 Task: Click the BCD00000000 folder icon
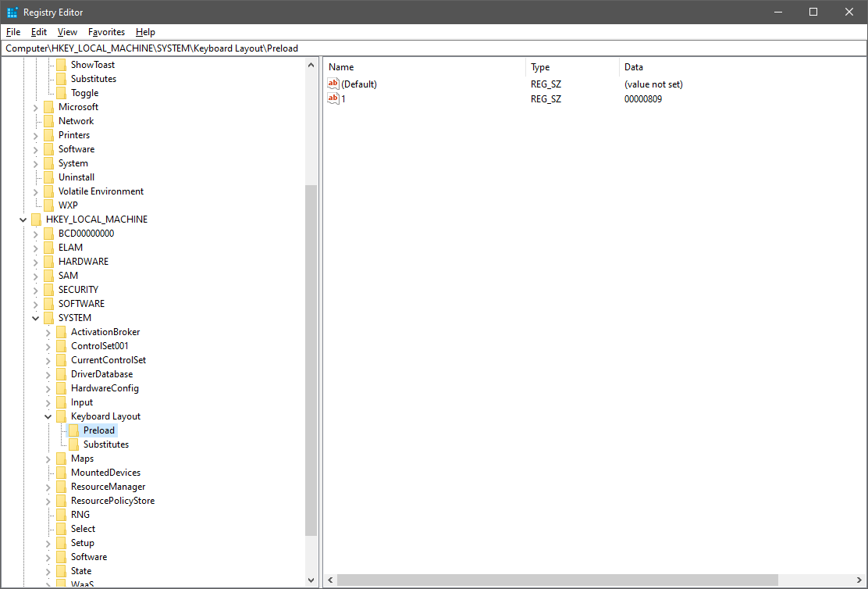tap(49, 234)
